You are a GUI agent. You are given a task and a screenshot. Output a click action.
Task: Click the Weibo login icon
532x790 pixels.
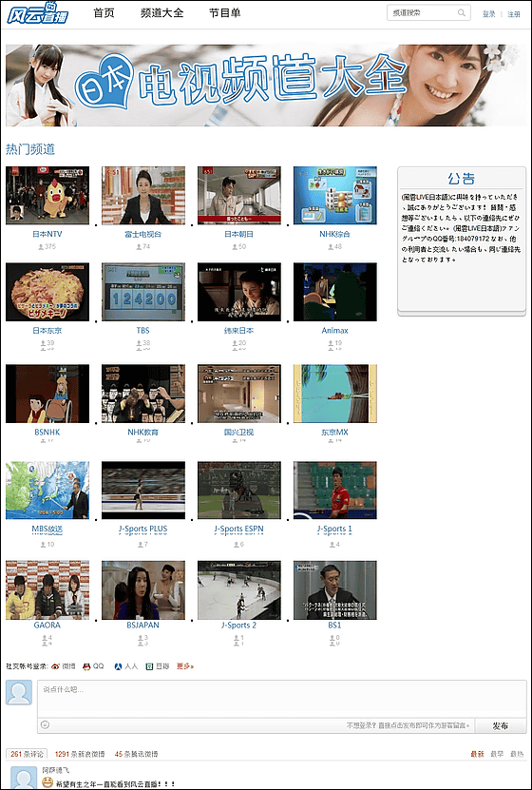56,666
